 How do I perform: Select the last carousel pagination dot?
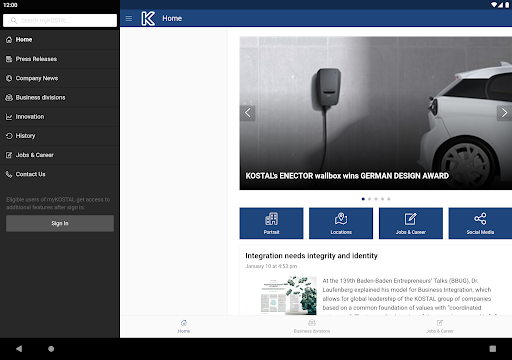389,199
